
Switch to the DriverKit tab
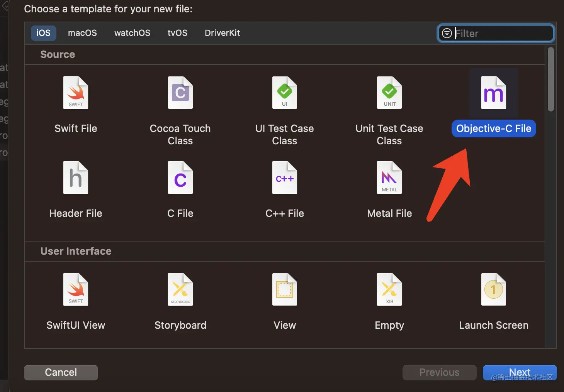pyautogui.click(x=222, y=33)
